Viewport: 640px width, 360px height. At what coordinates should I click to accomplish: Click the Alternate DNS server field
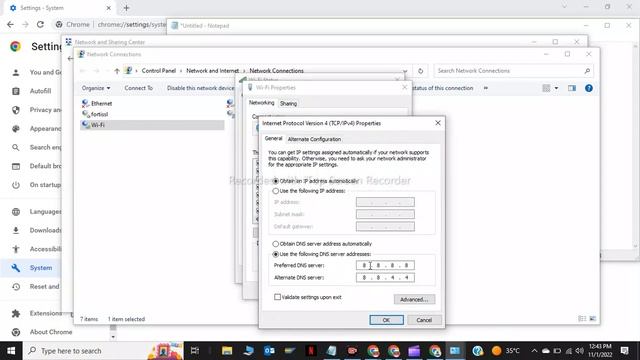point(385,278)
